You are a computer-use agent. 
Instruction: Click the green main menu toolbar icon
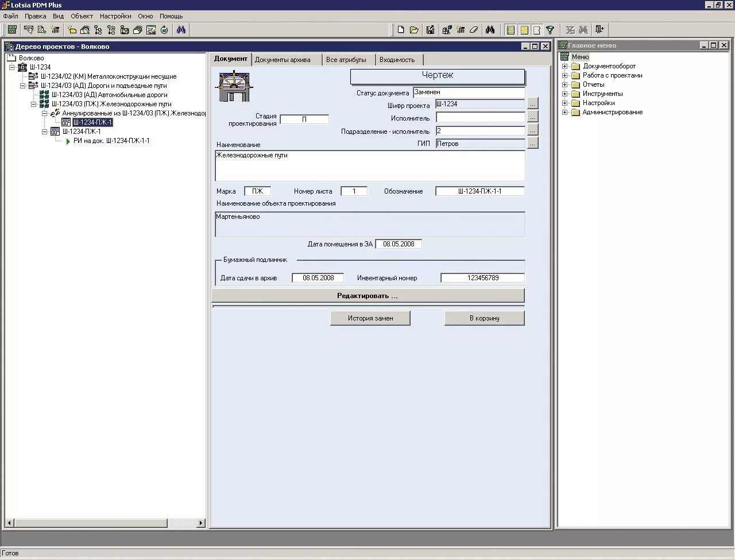[x=12, y=30]
